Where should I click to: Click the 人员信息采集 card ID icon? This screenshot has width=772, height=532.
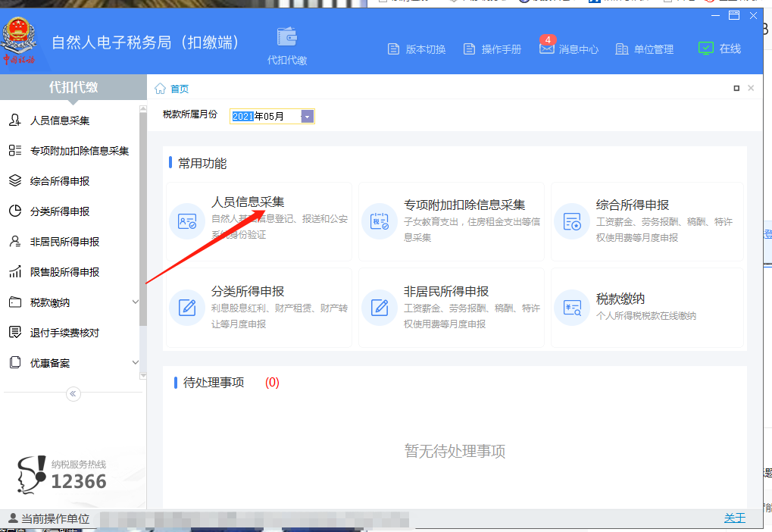pyautogui.click(x=187, y=221)
